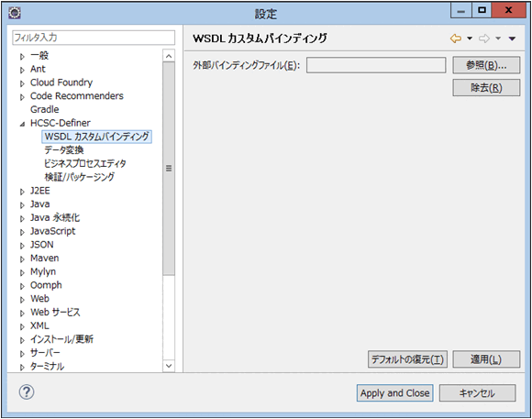Image resolution: width=532 pixels, height=419 pixels.
Task: Click the 参照(B)... browse button
Action: [486, 65]
